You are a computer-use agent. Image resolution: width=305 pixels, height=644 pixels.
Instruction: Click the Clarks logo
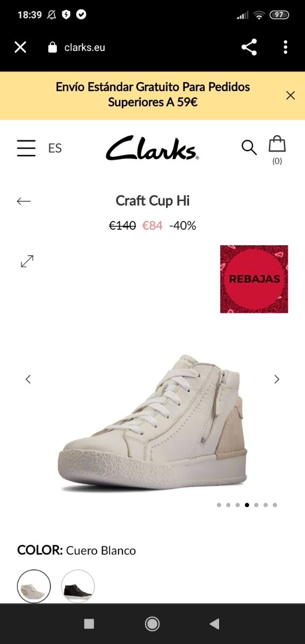point(152,148)
